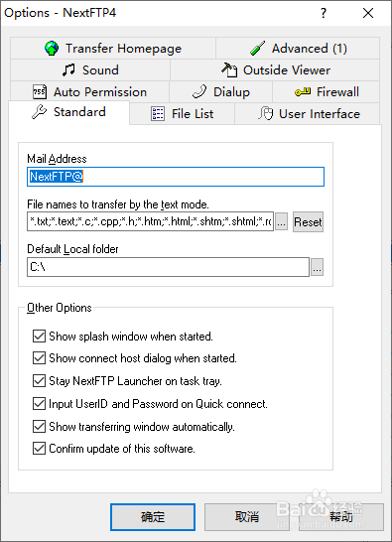Open browse button next to Default Local folder

point(317,267)
